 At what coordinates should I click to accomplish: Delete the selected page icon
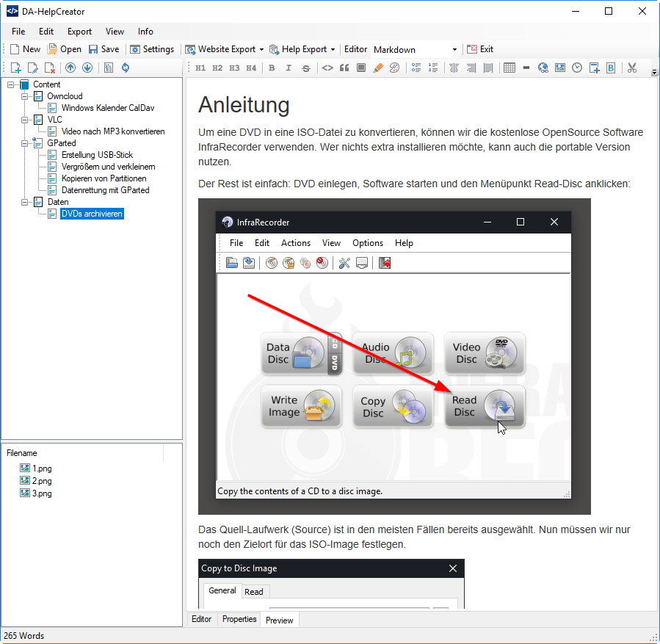50,68
